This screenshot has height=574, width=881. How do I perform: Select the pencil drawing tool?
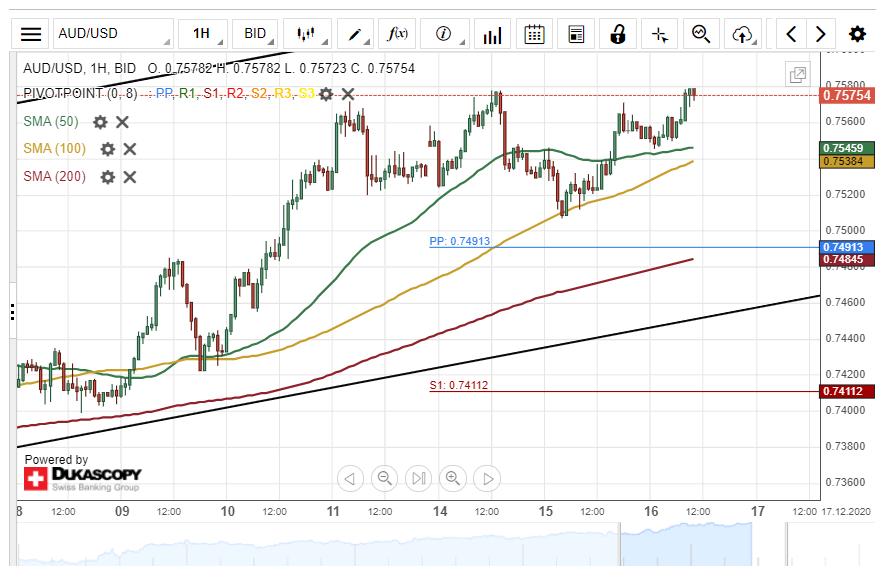click(355, 34)
